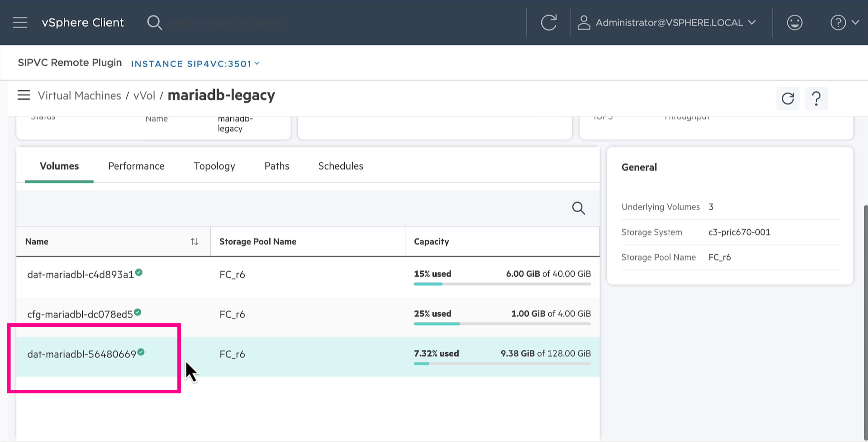
Task: Open plugin help question mark button
Action: point(816,99)
